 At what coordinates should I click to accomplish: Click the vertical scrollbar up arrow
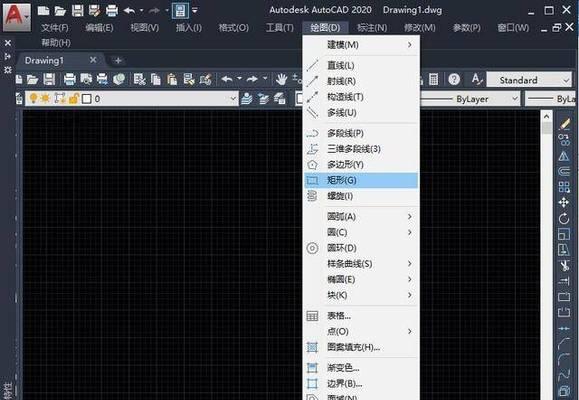547,117
